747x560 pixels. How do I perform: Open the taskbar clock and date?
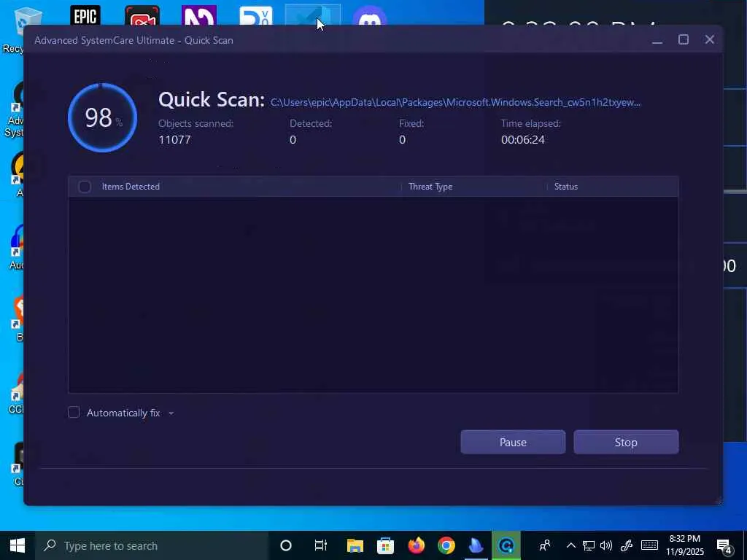pos(684,545)
